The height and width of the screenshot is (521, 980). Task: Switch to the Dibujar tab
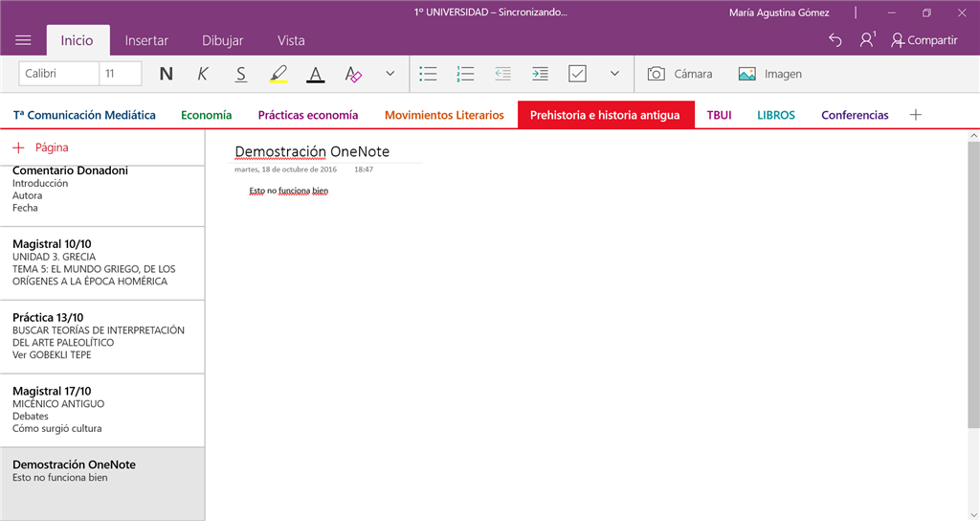[222, 40]
